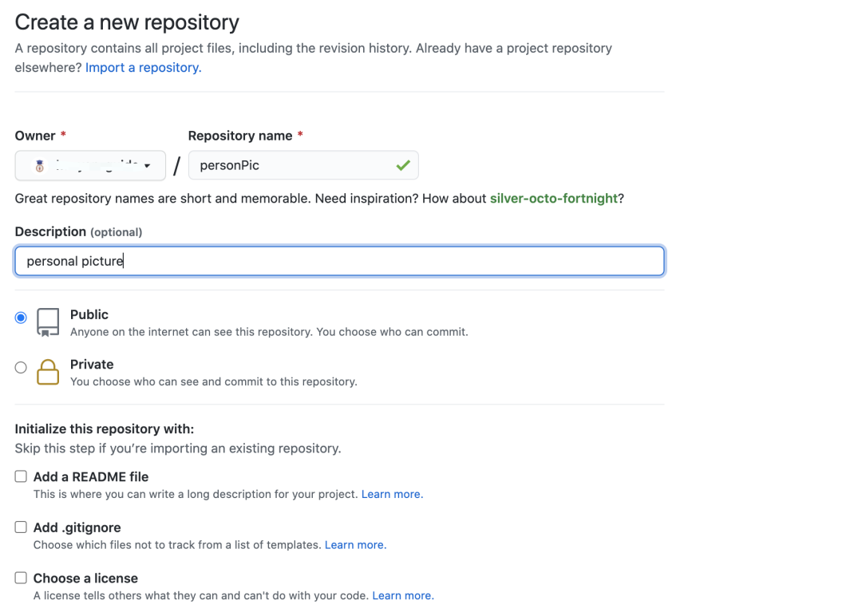Open the Import a repository link
862x616 pixels.
pos(143,68)
